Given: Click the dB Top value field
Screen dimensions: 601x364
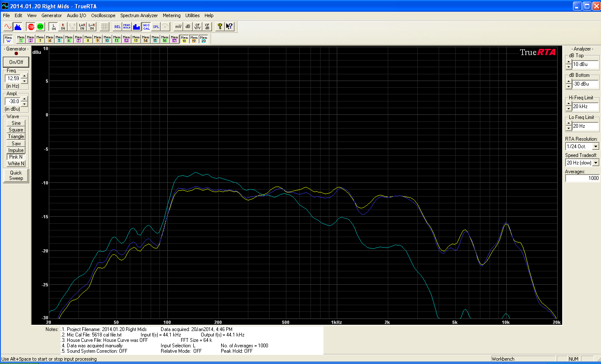Looking at the screenshot, I should point(585,64).
